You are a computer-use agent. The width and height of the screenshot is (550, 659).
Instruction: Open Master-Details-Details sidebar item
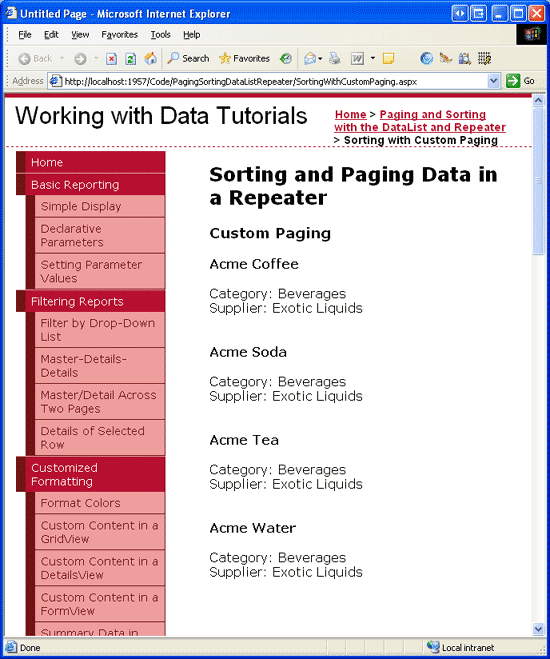(100, 366)
